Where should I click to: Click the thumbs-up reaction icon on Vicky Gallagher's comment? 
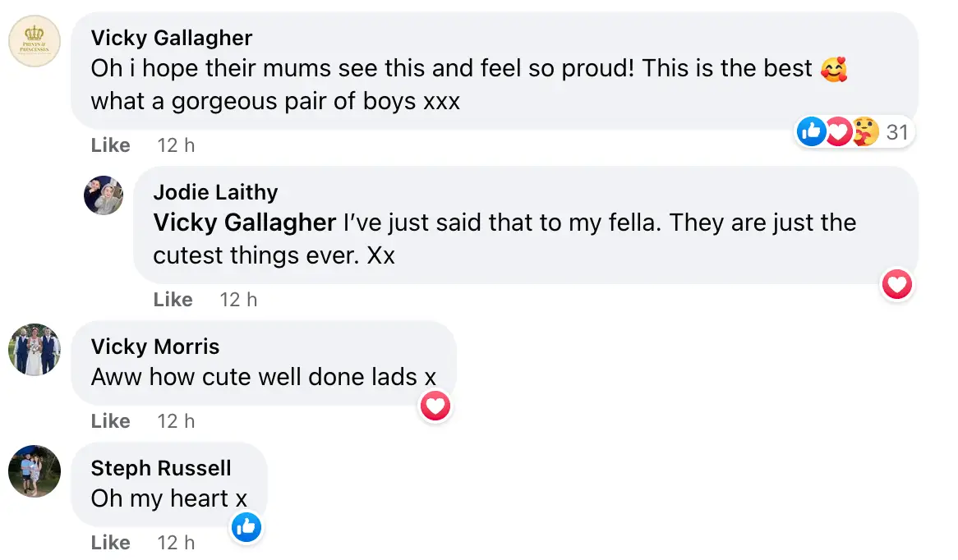pos(811,131)
